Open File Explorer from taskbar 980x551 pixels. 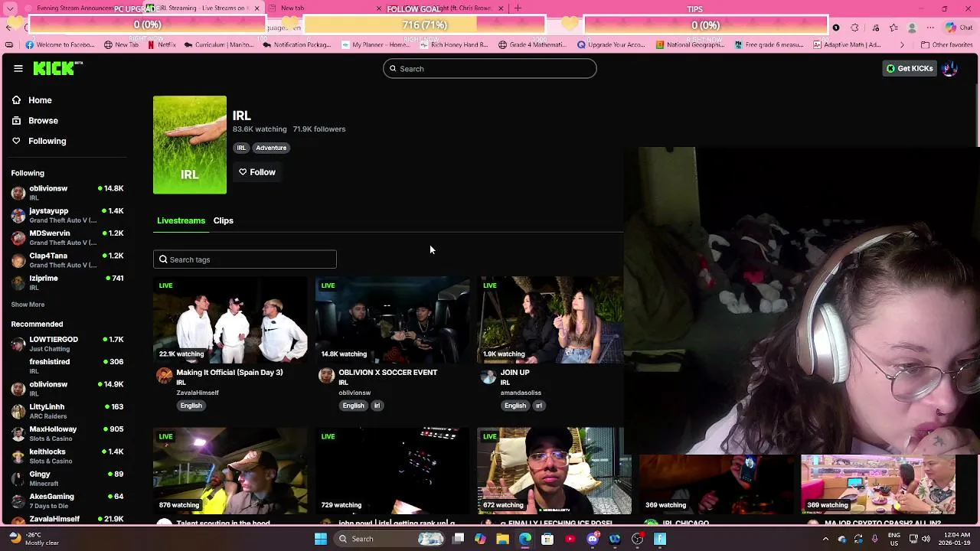502,539
